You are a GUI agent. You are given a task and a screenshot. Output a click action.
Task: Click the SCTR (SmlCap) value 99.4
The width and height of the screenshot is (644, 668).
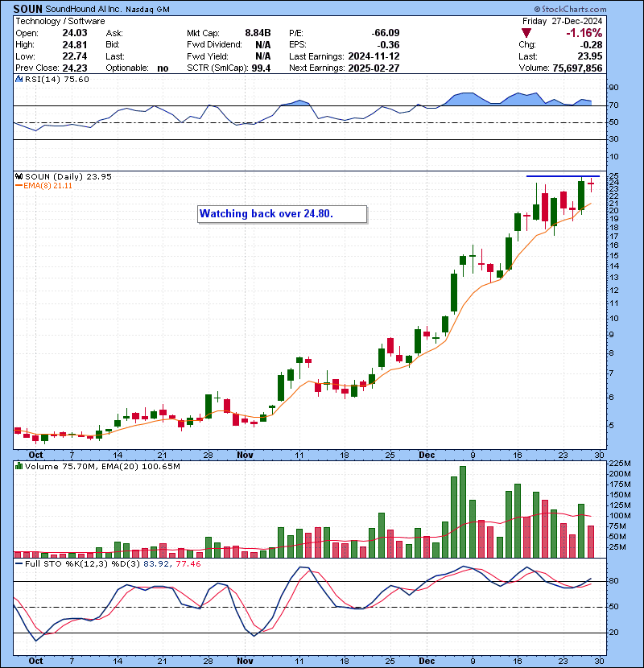(x=261, y=68)
